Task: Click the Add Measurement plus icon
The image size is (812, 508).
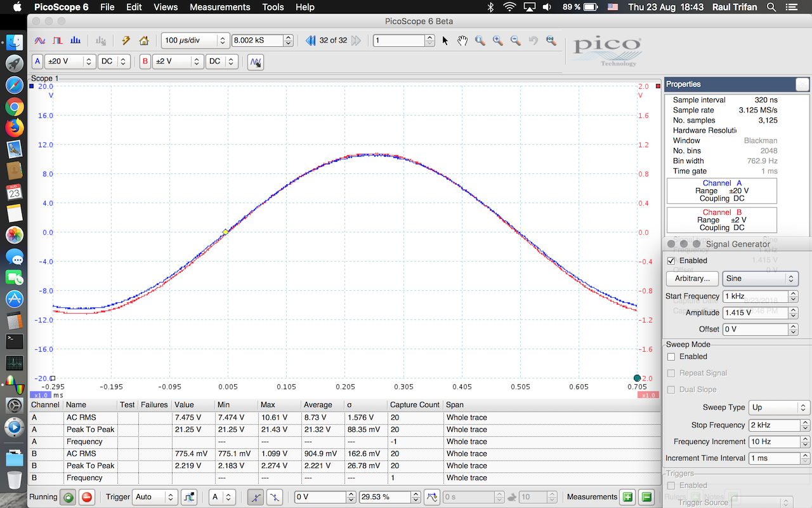Action: (x=627, y=497)
